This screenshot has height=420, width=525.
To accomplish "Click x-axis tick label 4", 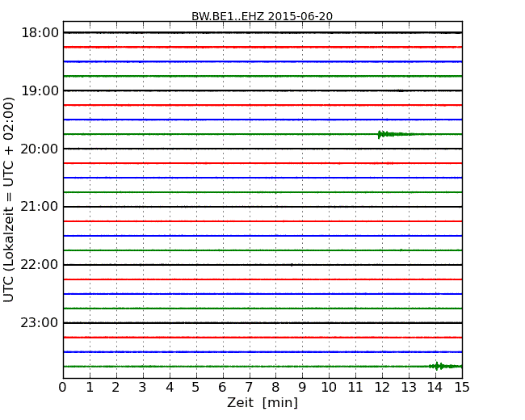I will (x=170, y=387).
